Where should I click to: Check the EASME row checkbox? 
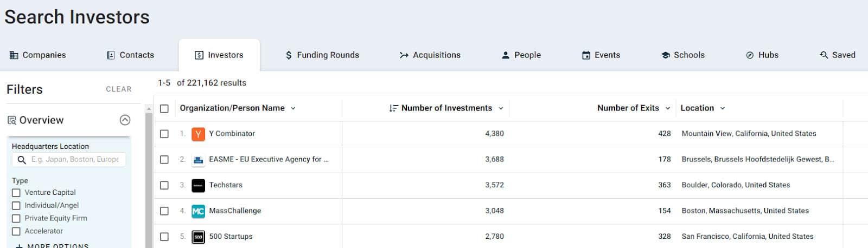tap(164, 160)
